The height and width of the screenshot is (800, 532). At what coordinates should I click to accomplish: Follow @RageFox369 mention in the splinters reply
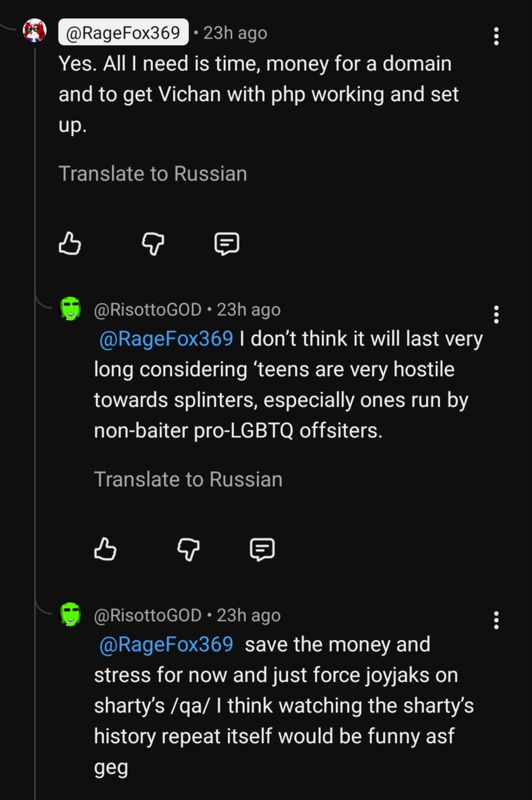pos(166,339)
